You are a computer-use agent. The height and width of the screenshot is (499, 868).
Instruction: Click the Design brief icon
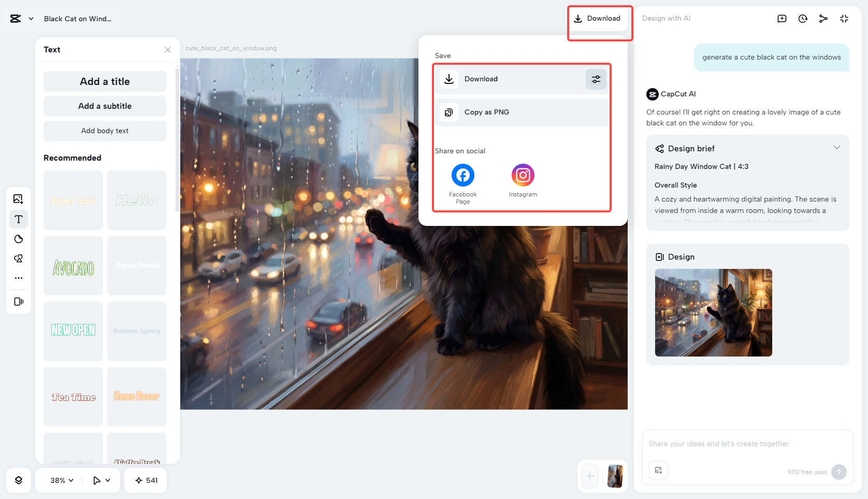coord(659,149)
